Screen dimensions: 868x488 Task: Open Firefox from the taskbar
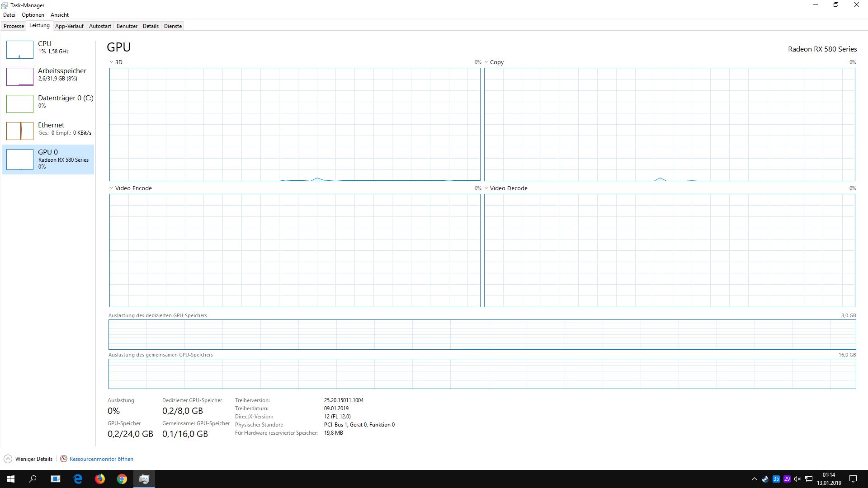(100, 479)
